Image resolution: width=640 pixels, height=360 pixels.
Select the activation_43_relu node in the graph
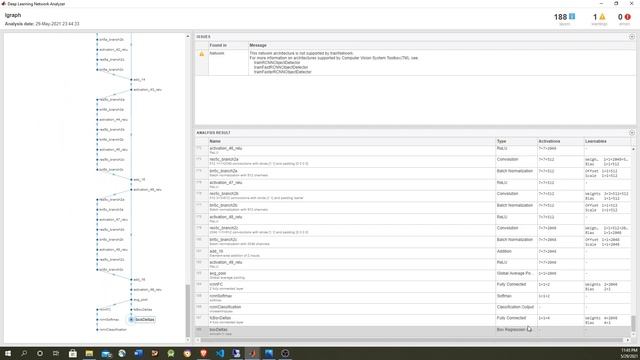pos(147,90)
